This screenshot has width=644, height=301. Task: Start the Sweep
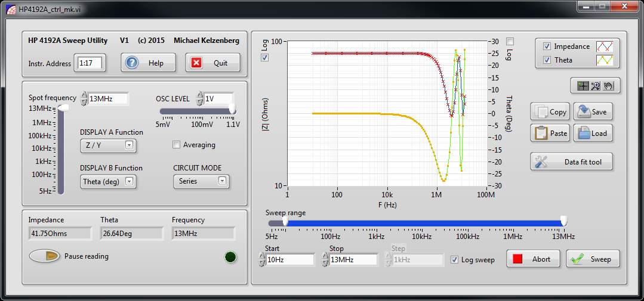[x=593, y=259]
